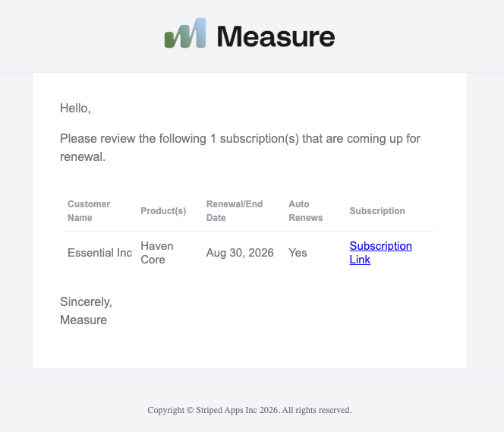The image size is (504, 432).
Task: Select the Haven Core product cell
Action: pyautogui.click(x=157, y=253)
